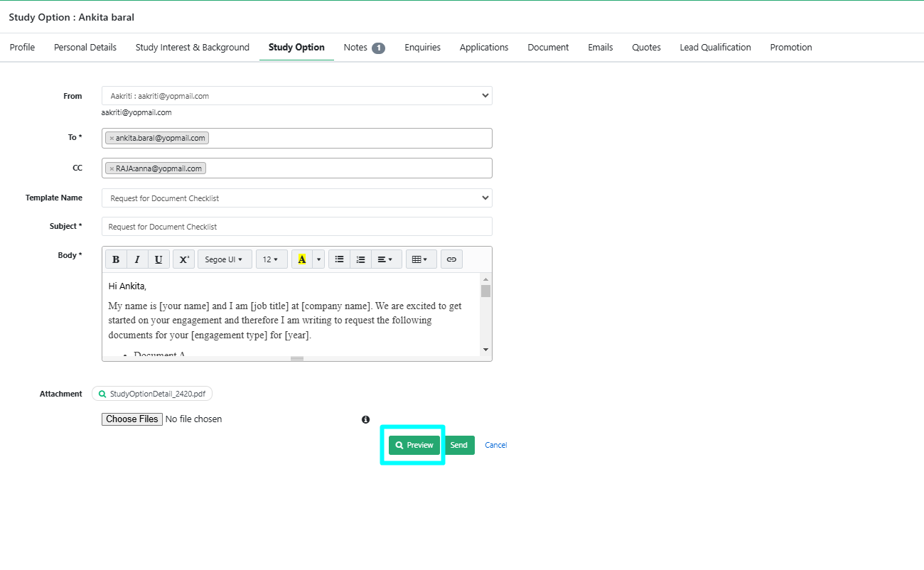
Task: Click the 'aakriti@yopmail.com' text under From
Action: 136,112
